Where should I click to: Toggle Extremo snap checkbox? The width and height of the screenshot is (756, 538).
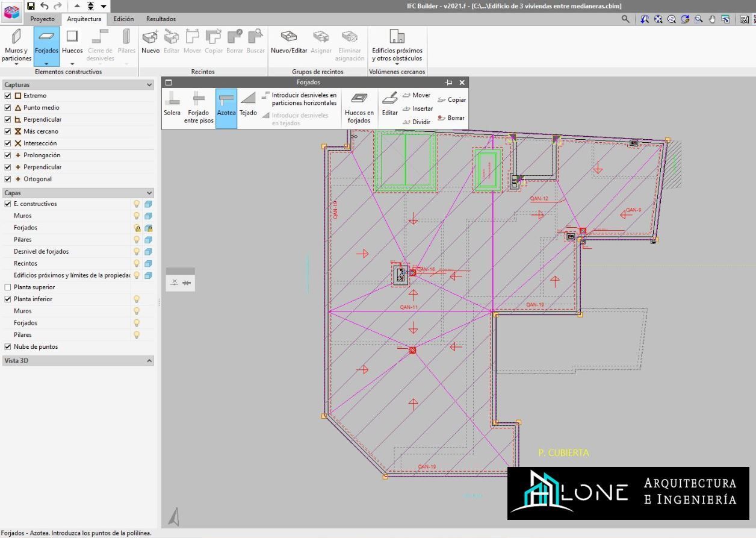coord(8,96)
